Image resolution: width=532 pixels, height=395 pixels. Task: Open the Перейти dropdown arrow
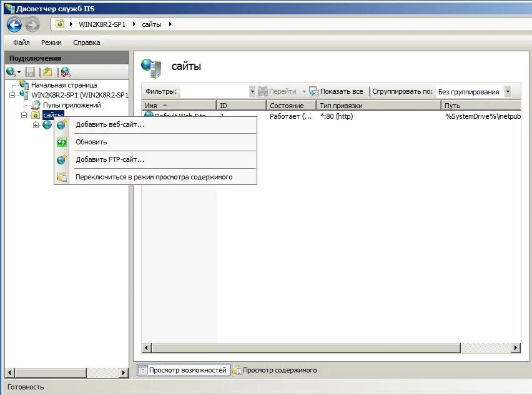tap(304, 91)
